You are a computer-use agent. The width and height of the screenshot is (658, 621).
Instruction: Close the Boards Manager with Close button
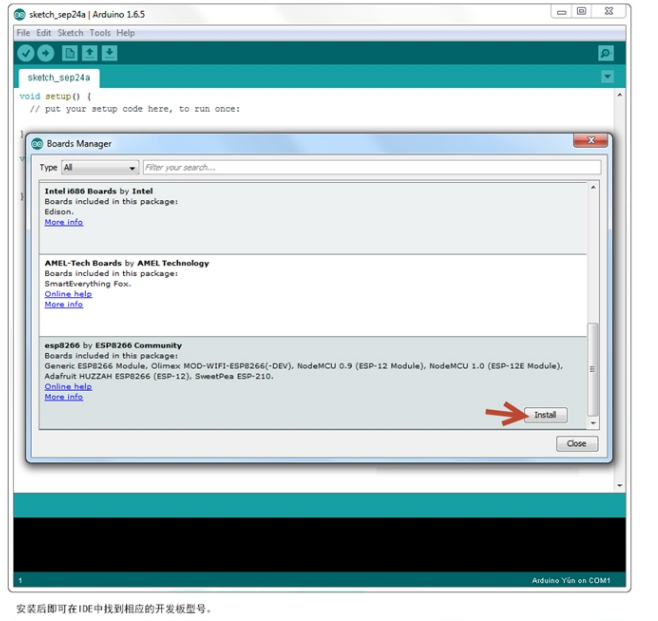click(577, 444)
